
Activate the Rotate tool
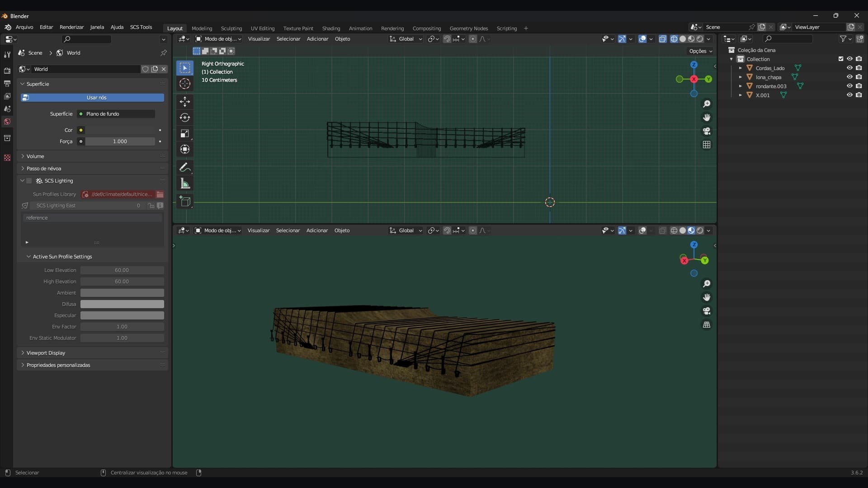tap(184, 117)
